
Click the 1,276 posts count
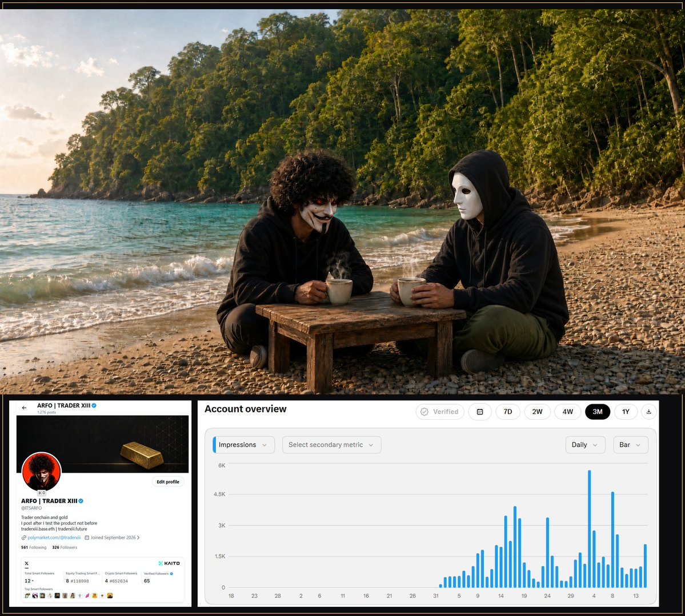[x=46, y=413]
